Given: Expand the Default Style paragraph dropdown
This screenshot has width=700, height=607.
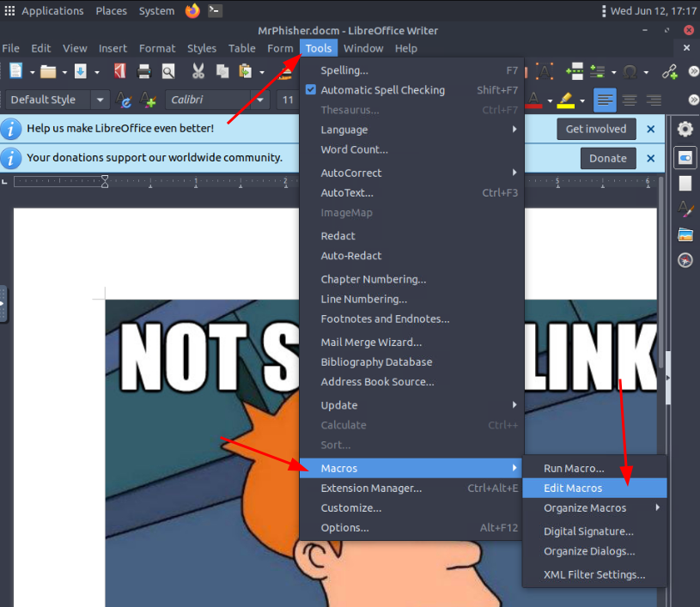Looking at the screenshot, I should [100, 100].
